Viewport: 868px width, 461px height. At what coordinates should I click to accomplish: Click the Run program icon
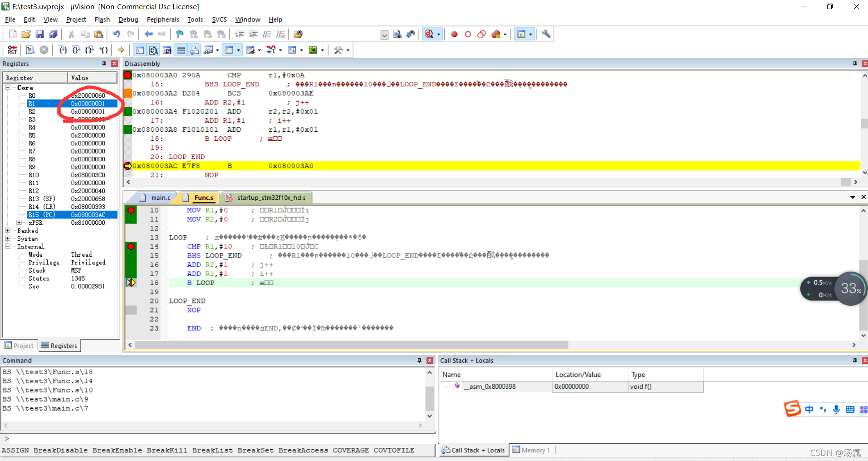click(30, 50)
